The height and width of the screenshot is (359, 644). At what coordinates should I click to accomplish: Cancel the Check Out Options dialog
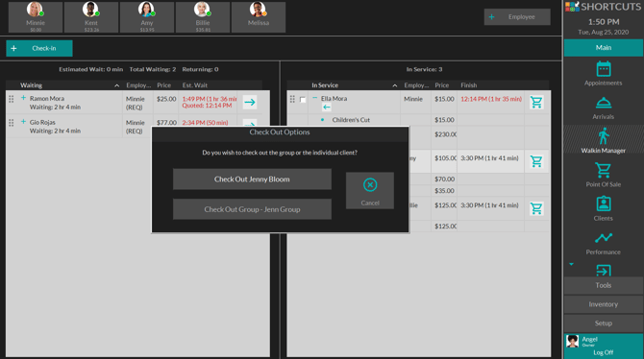tap(370, 191)
